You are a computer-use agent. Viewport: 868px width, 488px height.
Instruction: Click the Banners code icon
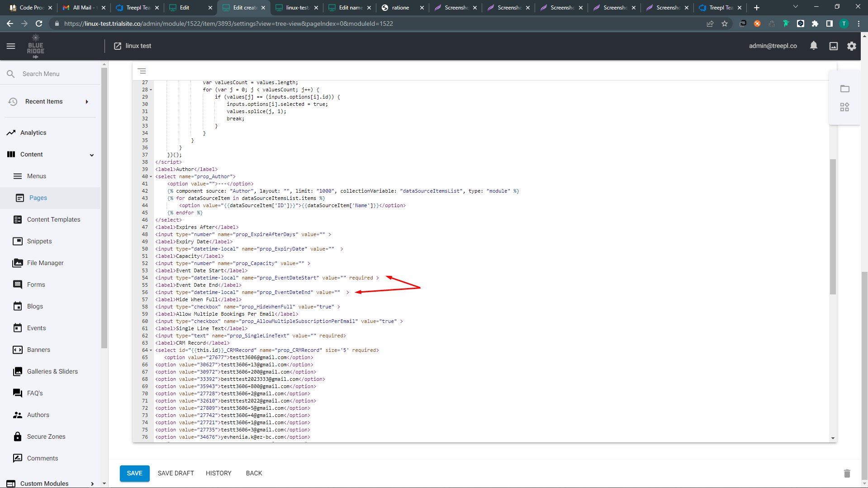pos(18,350)
